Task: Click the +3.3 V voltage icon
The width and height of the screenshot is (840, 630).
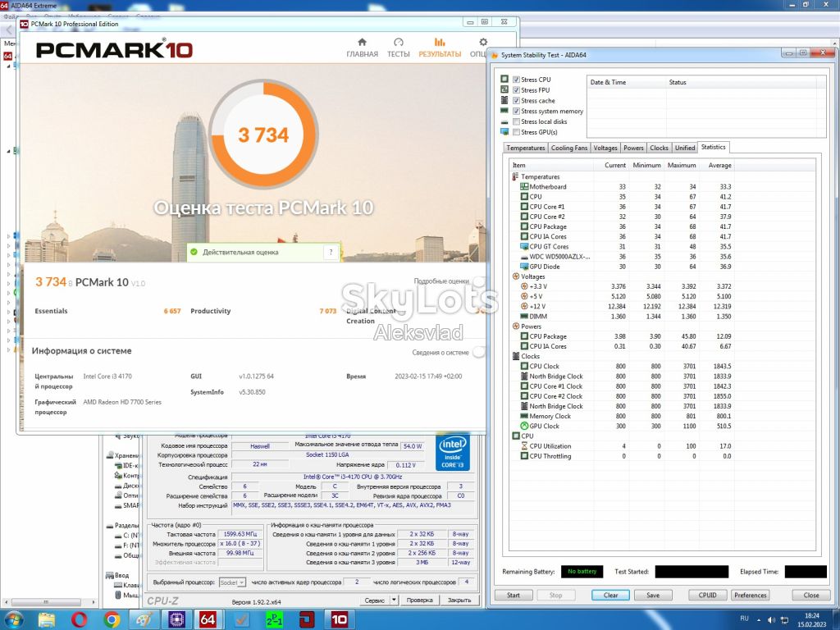Action: point(524,286)
